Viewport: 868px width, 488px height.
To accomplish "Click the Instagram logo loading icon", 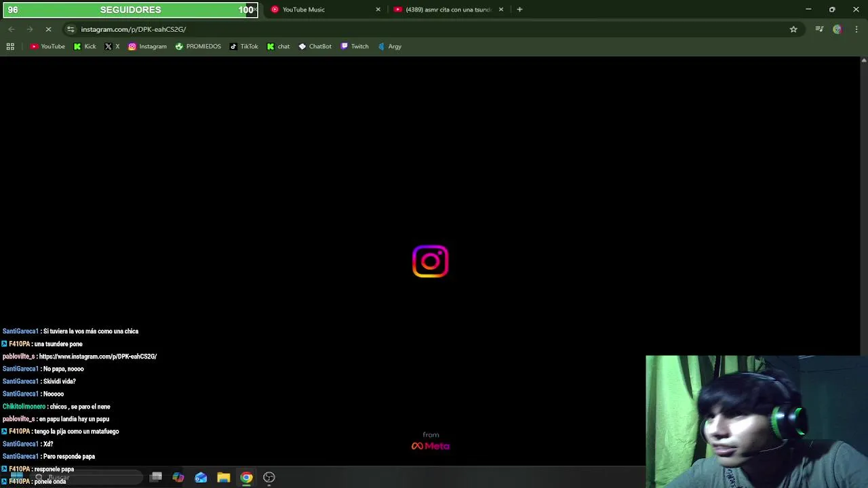I will (431, 262).
